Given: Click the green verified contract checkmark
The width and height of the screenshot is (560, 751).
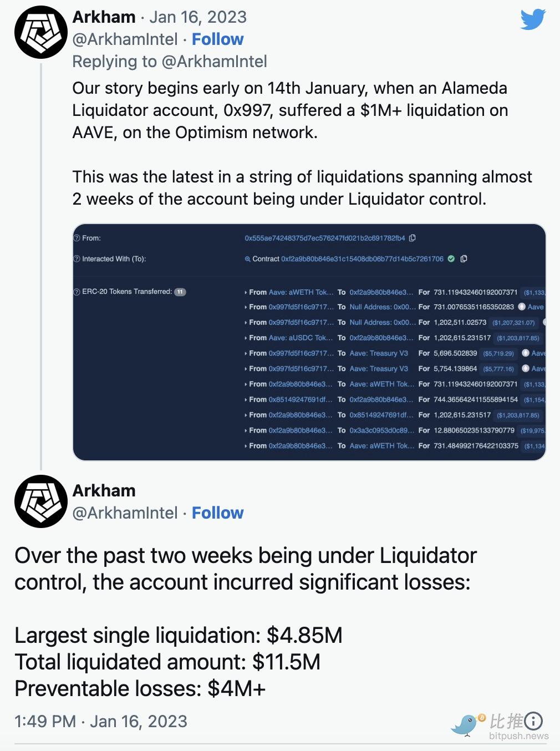Looking at the screenshot, I should click(451, 258).
